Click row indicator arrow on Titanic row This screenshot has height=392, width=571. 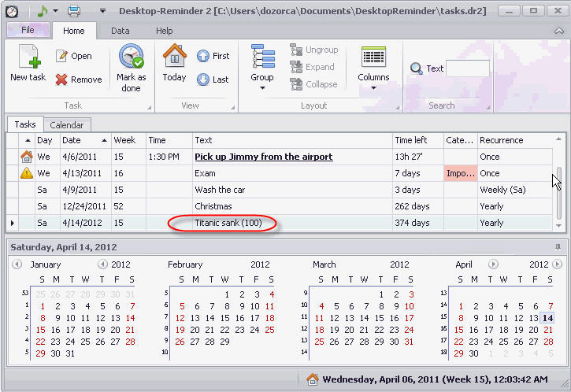[x=13, y=223]
